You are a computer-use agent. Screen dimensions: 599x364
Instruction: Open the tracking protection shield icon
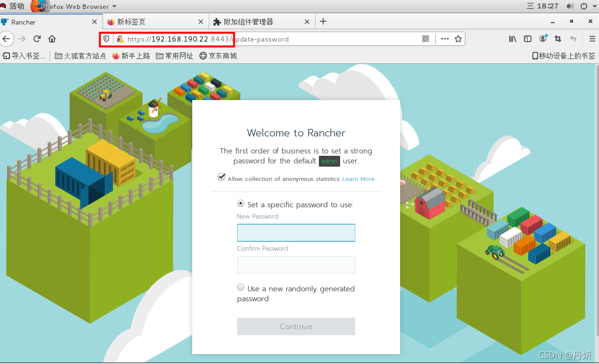(x=106, y=39)
